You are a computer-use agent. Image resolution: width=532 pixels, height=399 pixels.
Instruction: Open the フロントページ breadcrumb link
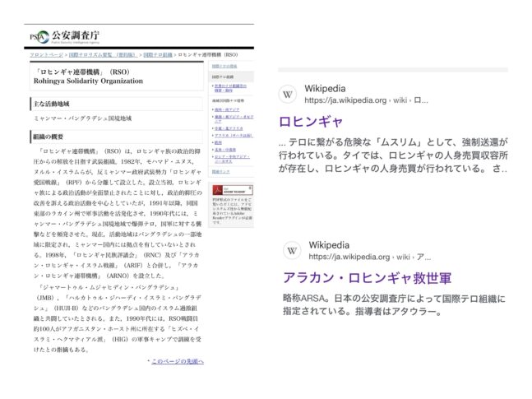coord(46,54)
